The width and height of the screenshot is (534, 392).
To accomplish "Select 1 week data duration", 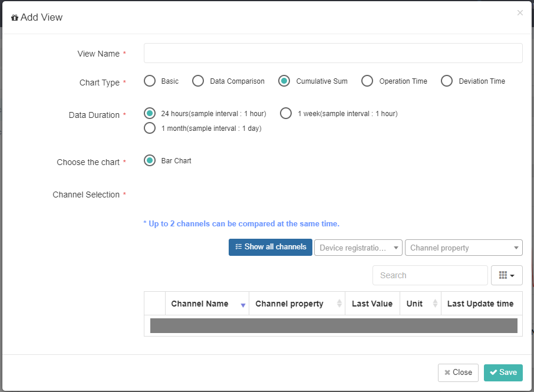I will (x=286, y=113).
